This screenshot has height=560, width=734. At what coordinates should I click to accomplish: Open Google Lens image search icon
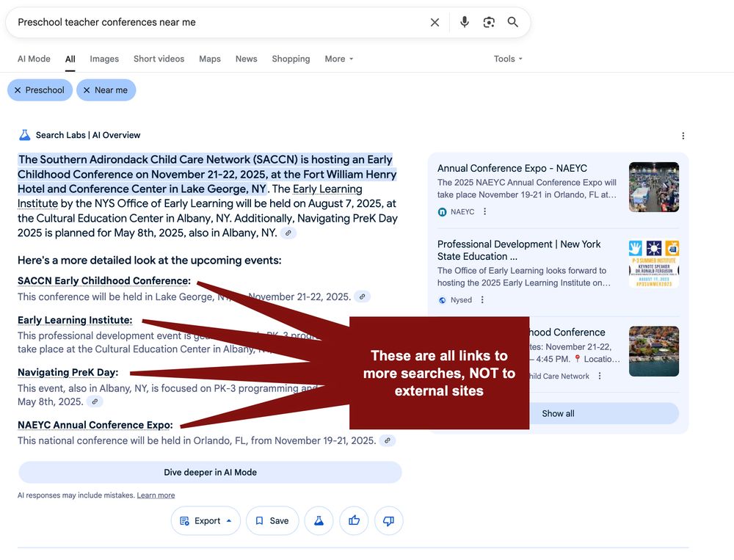point(489,22)
